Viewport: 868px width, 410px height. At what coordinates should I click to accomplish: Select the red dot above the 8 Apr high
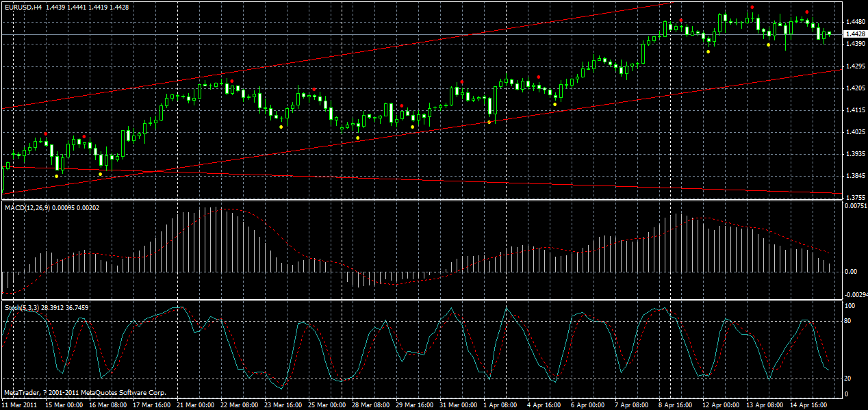[681, 20]
